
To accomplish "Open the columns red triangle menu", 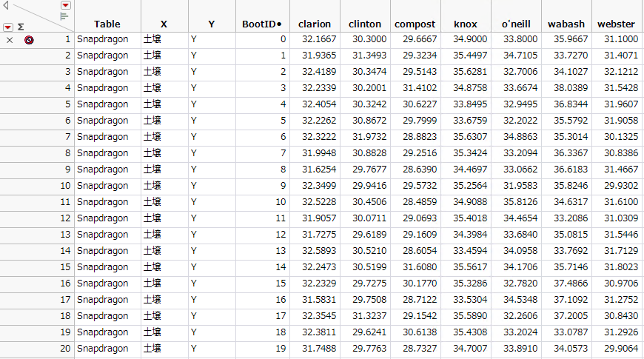I will (65, 5).
